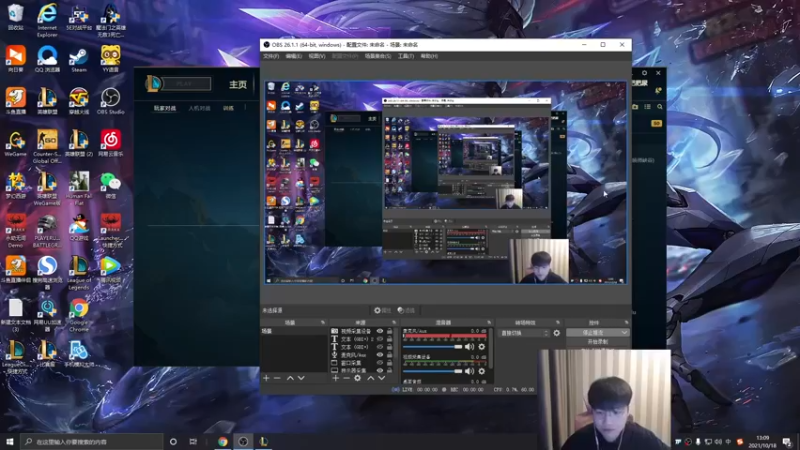800x450 pixels.
Task: Select the OBS Studio desktop icon
Action: [110, 101]
